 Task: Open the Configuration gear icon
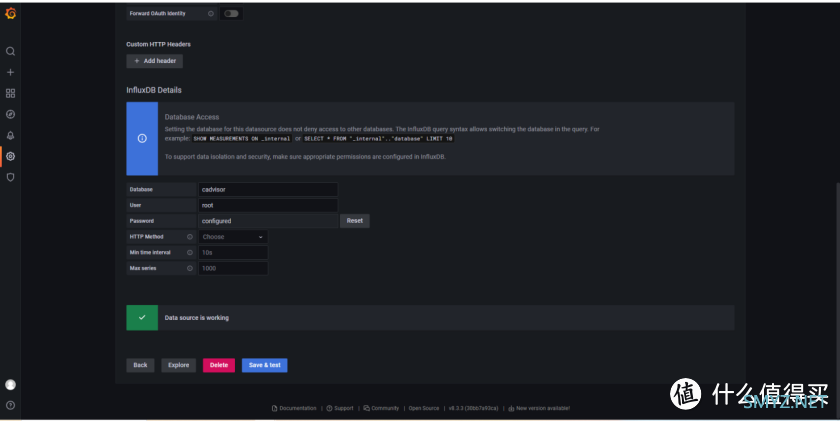pos(10,156)
